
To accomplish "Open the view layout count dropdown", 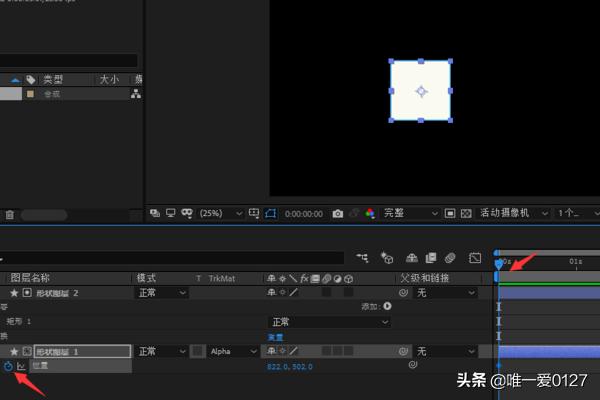I will 577,213.
